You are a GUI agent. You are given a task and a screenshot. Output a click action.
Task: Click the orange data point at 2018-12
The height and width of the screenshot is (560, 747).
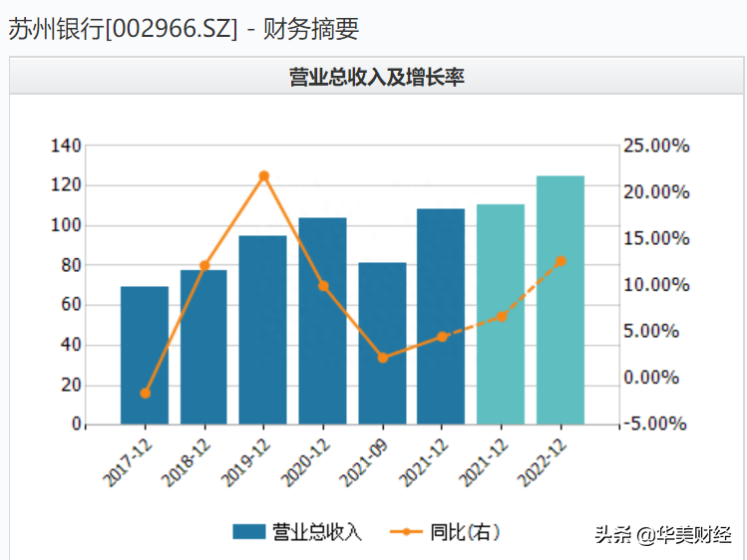pos(204,265)
